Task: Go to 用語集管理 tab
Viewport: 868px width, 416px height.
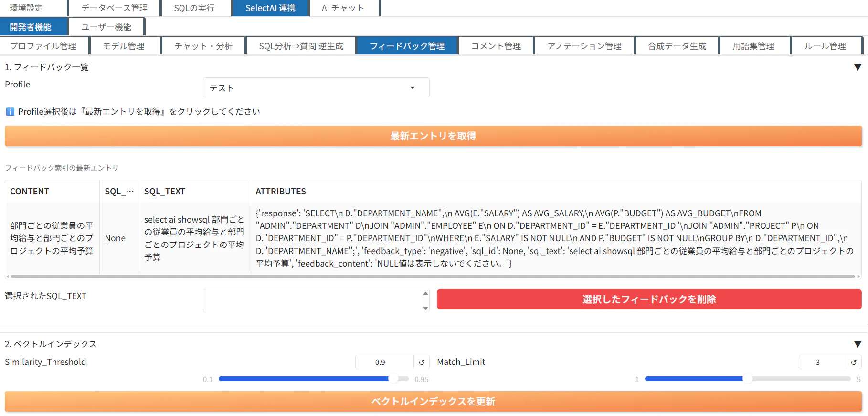Action: click(x=754, y=46)
